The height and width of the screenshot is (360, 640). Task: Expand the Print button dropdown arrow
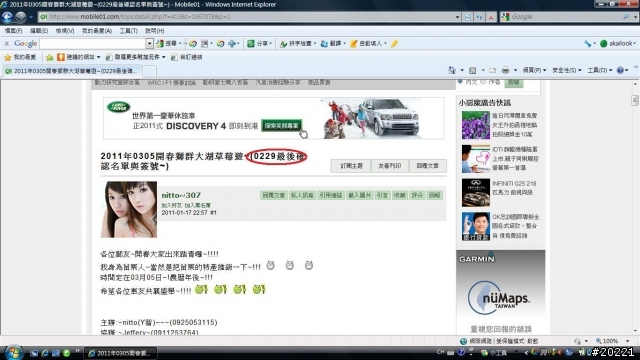coord(515,70)
